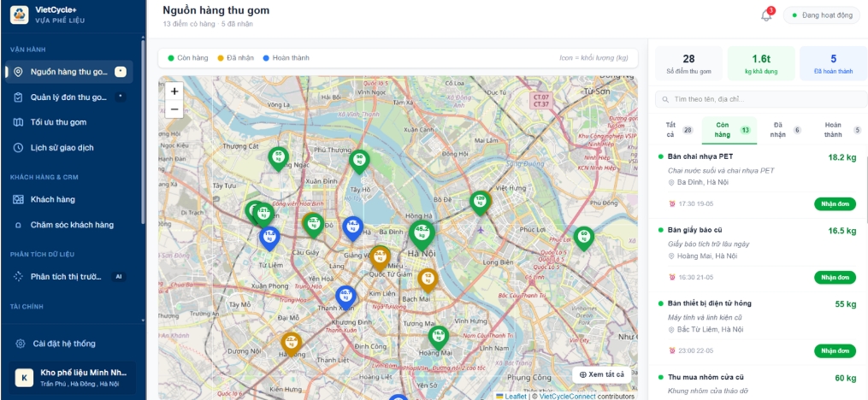The image size is (868, 400).
Task: Select the green 120 kg map marker
Action: (x=481, y=202)
